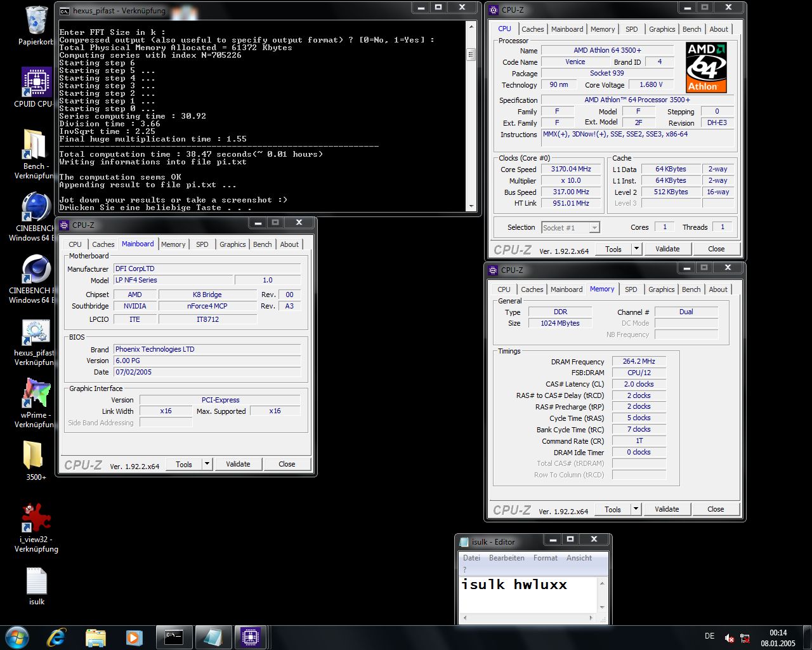Screen dimensions: 812x650
Task: Open Windows Explorer from the taskbar
Action: click(96, 637)
